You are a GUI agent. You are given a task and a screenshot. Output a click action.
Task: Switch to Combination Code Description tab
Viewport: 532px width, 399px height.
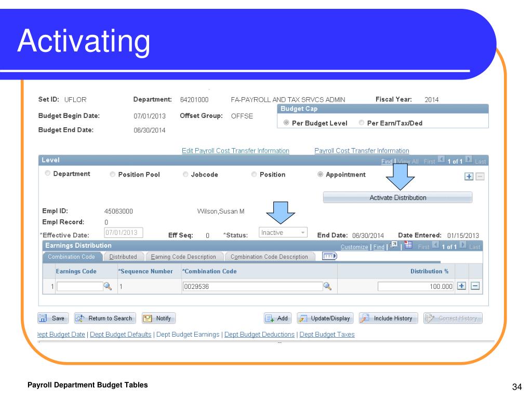point(270,257)
